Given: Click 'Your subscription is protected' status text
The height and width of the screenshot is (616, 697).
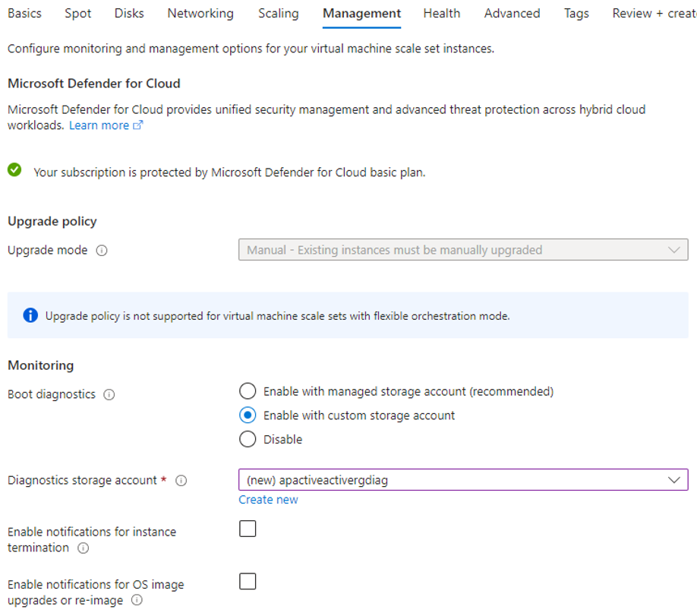Looking at the screenshot, I should [229, 172].
